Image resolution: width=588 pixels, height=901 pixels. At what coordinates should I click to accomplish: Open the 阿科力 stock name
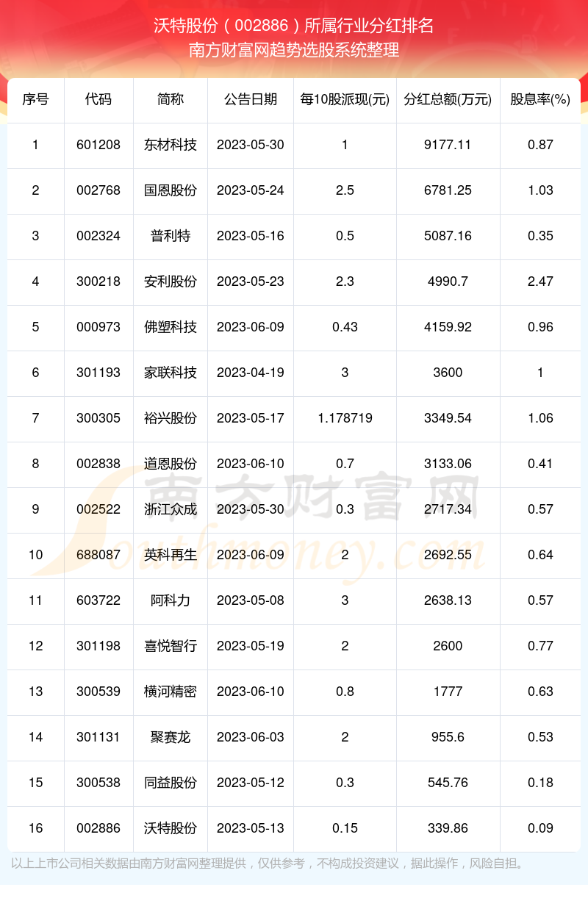171,600
